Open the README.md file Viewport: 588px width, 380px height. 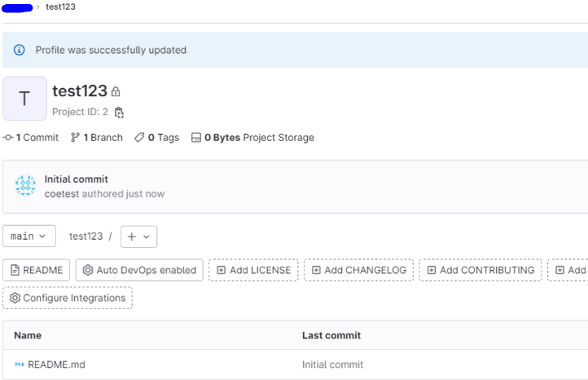point(56,365)
